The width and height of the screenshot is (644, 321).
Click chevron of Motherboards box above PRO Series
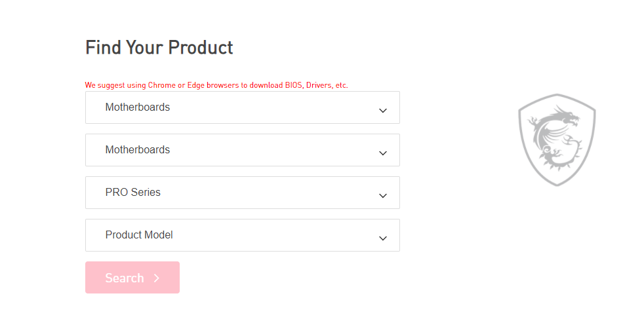383,153
